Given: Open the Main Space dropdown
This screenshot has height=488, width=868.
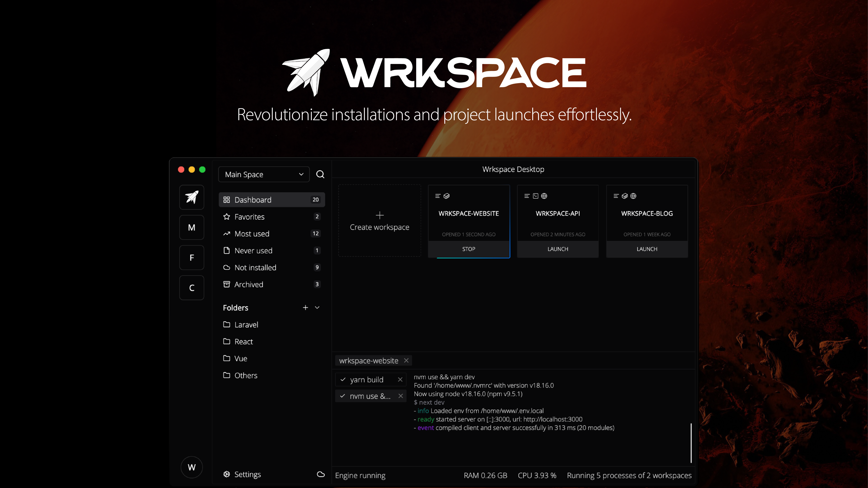Looking at the screenshot, I should tap(264, 174).
